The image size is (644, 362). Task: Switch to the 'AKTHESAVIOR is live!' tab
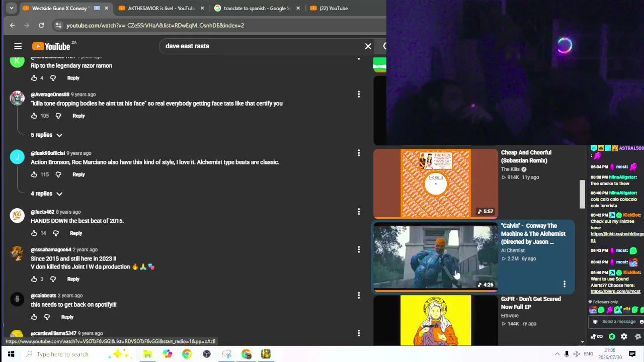pos(161,8)
